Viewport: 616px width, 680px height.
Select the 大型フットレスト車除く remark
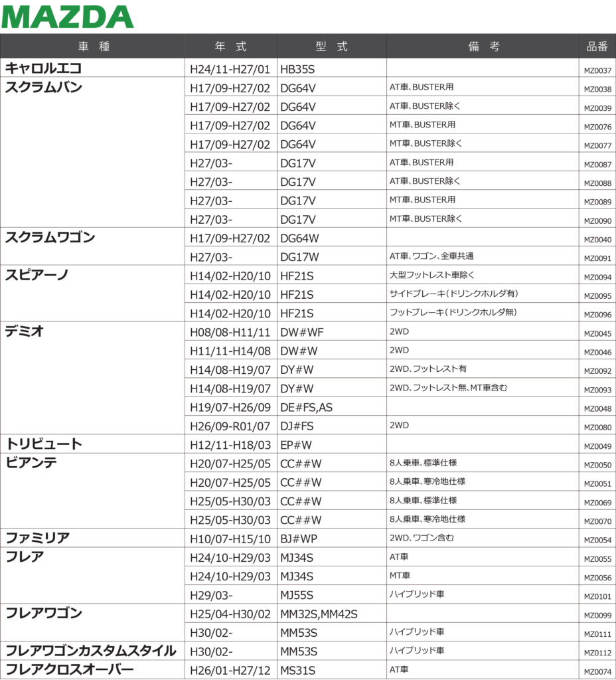point(432,274)
